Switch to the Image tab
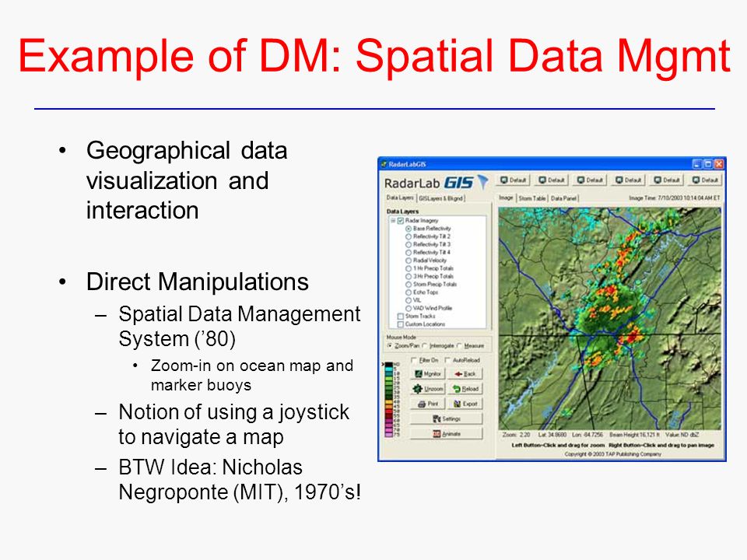The image size is (747, 560). (506, 198)
